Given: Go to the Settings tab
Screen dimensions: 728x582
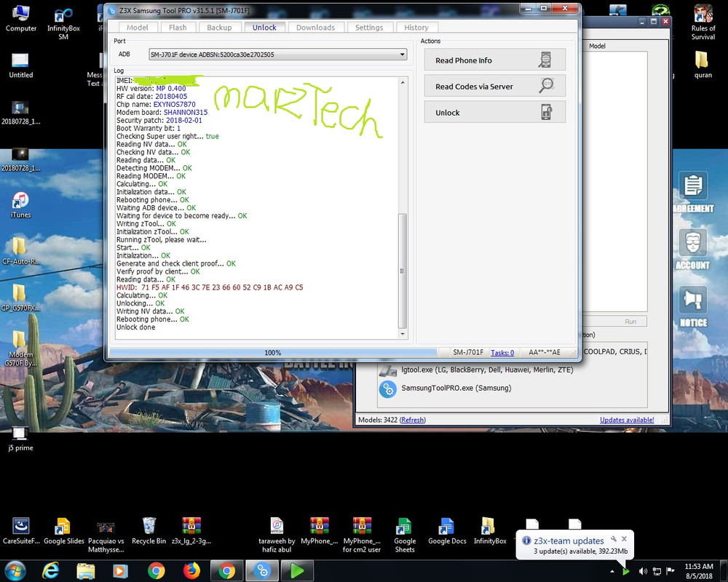Looking at the screenshot, I should click(x=369, y=28).
